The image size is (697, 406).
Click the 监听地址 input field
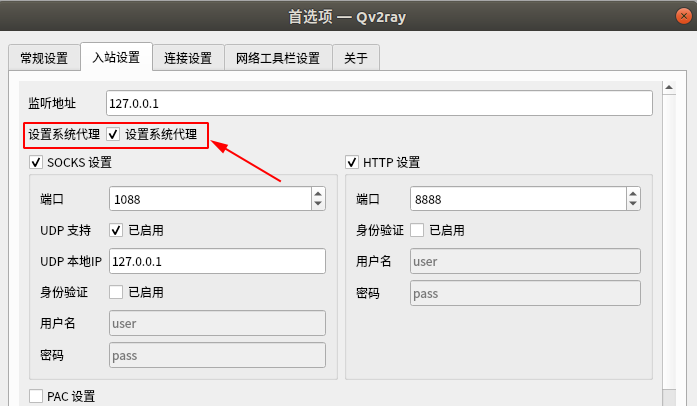click(378, 103)
